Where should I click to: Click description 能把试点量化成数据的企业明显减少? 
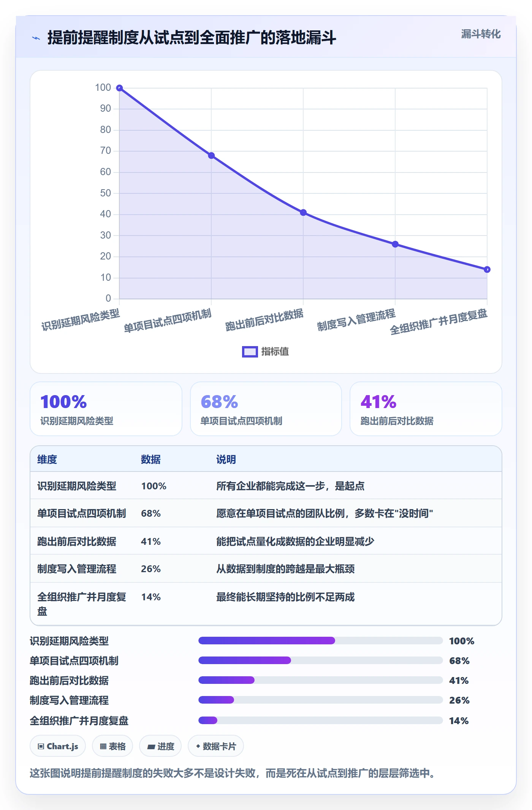click(x=295, y=541)
